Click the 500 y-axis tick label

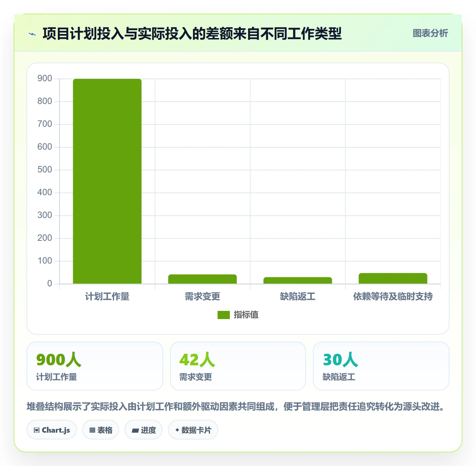pyautogui.click(x=45, y=170)
